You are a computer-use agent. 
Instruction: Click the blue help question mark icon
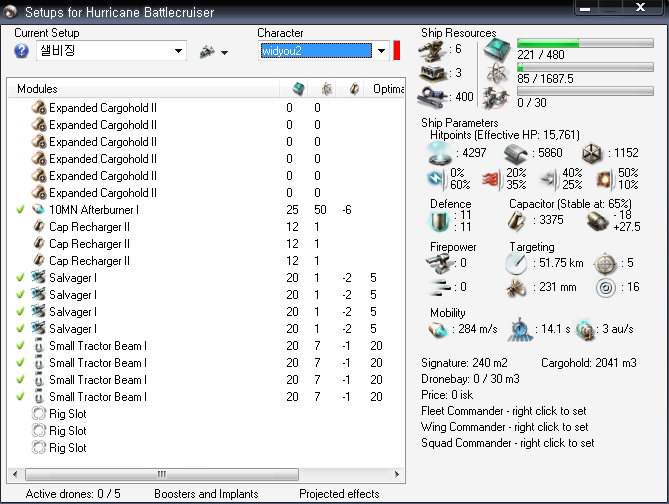point(21,51)
